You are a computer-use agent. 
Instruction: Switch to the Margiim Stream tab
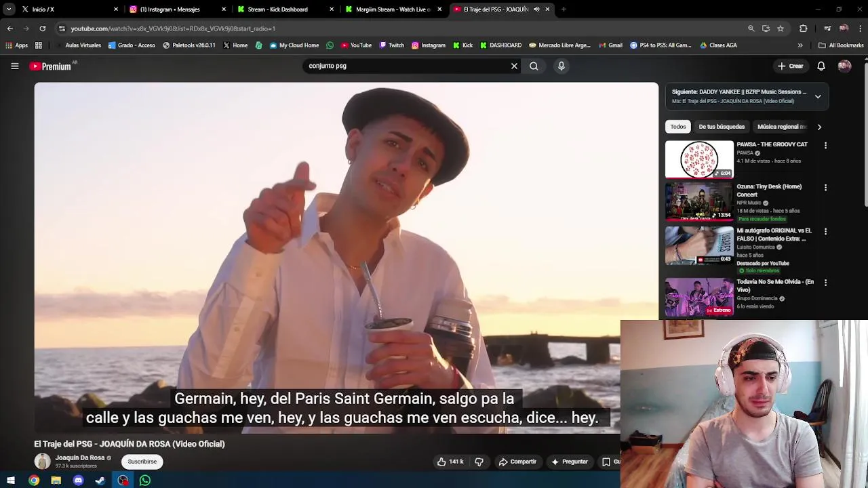point(393,9)
